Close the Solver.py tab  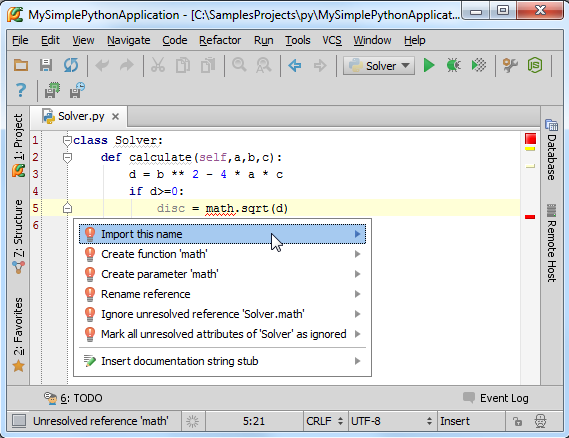115,116
